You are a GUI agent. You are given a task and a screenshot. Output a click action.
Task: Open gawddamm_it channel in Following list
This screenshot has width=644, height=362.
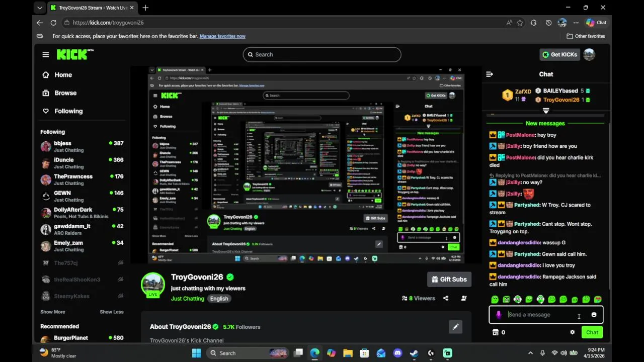point(83,229)
